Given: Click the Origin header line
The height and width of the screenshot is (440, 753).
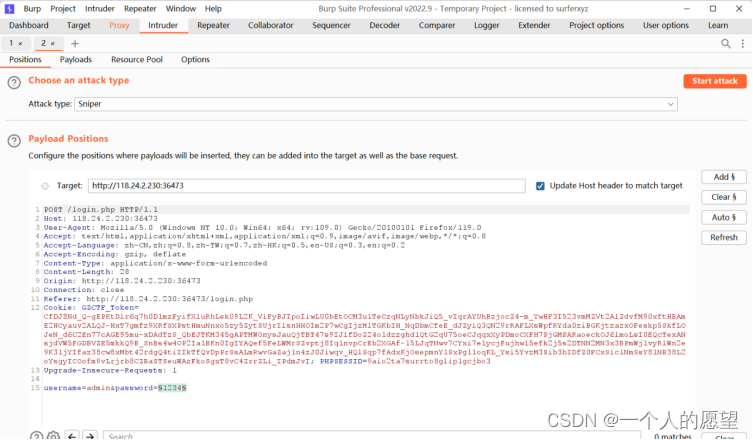Looking at the screenshot, I should (x=122, y=281).
